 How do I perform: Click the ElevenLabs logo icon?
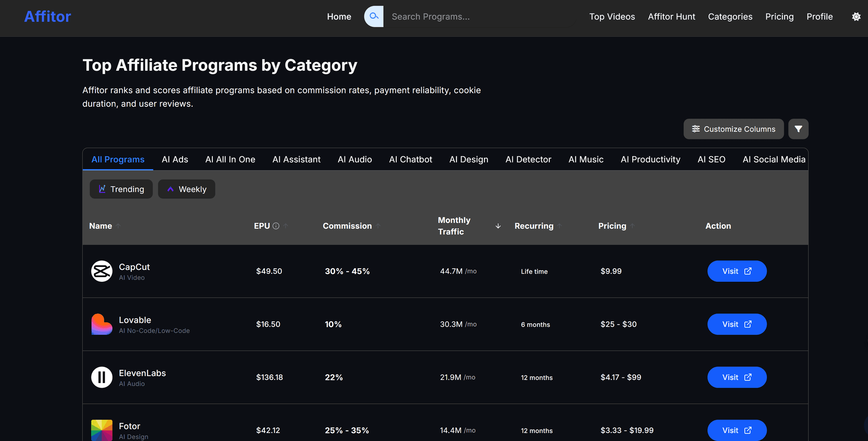point(102,377)
